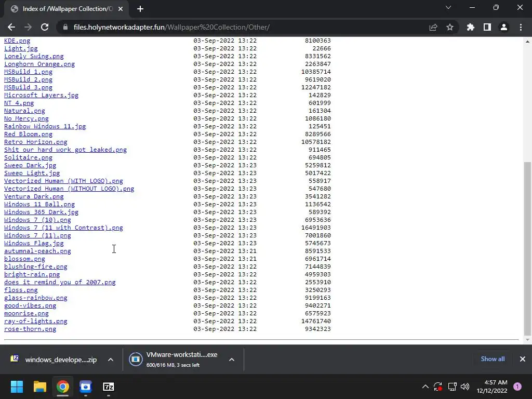This screenshot has height=399, width=532.
Task: Open Ventura Dark.png link
Action: pos(34,197)
